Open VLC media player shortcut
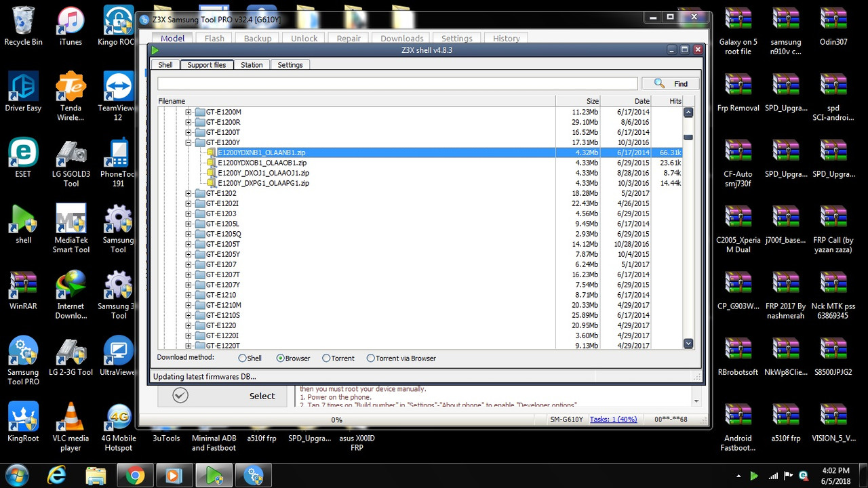The width and height of the screenshot is (868, 488). pyautogui.click(x=71, y=427)
